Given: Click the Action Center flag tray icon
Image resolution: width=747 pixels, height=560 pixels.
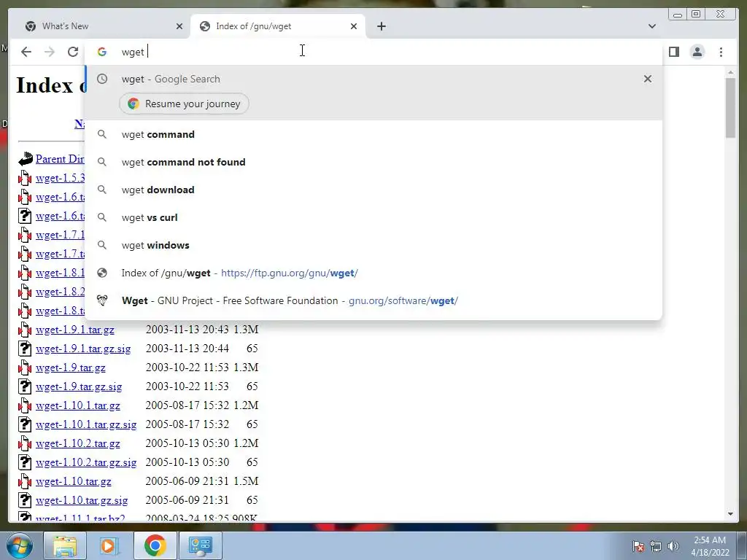Looking at the screenshot, I should coord(638,546).
